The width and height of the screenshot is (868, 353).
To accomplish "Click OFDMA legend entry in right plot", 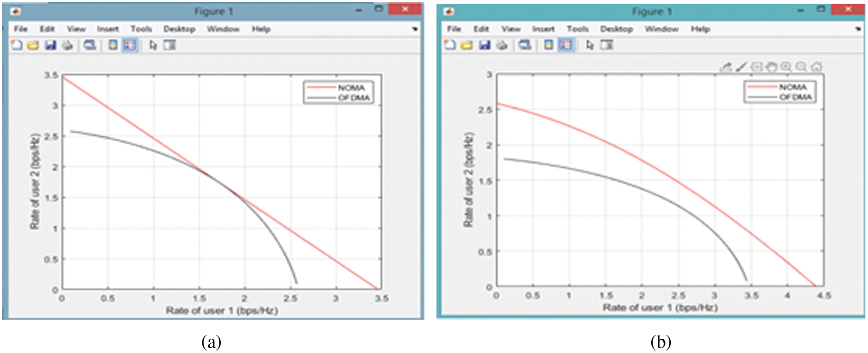I will click(795, 97).
